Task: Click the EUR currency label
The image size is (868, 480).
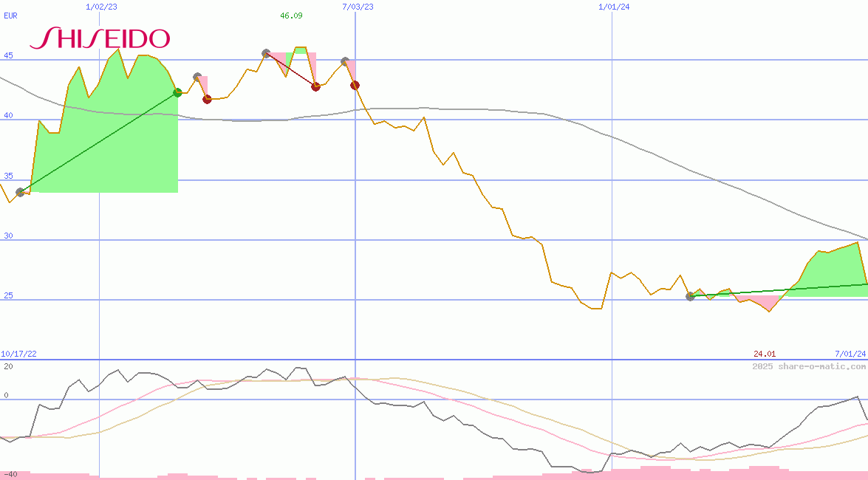Action: pyautogui.click(x=10, y=15)
